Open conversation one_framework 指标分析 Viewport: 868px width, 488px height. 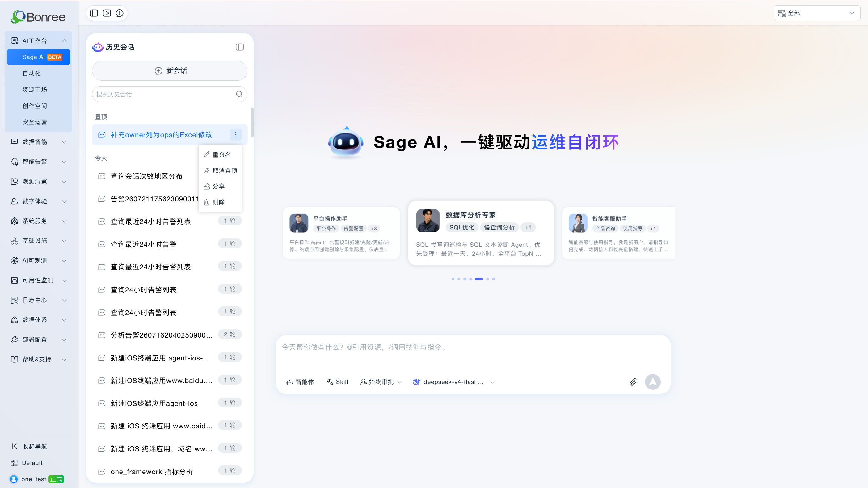(x=170, y=472)
